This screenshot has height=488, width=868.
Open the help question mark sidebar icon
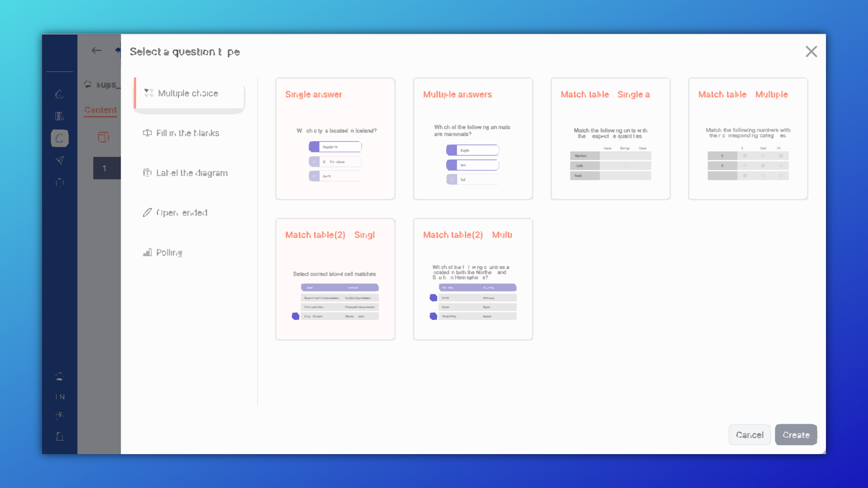[x=60, y=416]
